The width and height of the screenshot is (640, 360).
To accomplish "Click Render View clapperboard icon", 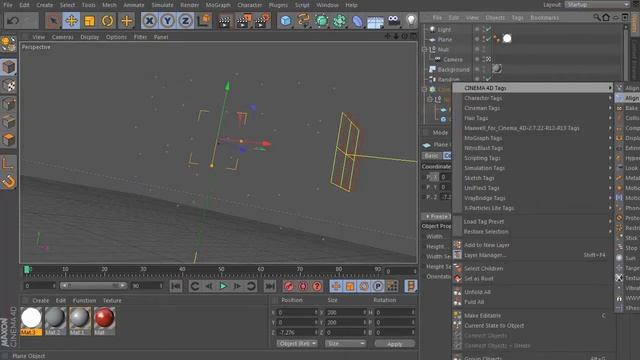I will click(224, 21).
